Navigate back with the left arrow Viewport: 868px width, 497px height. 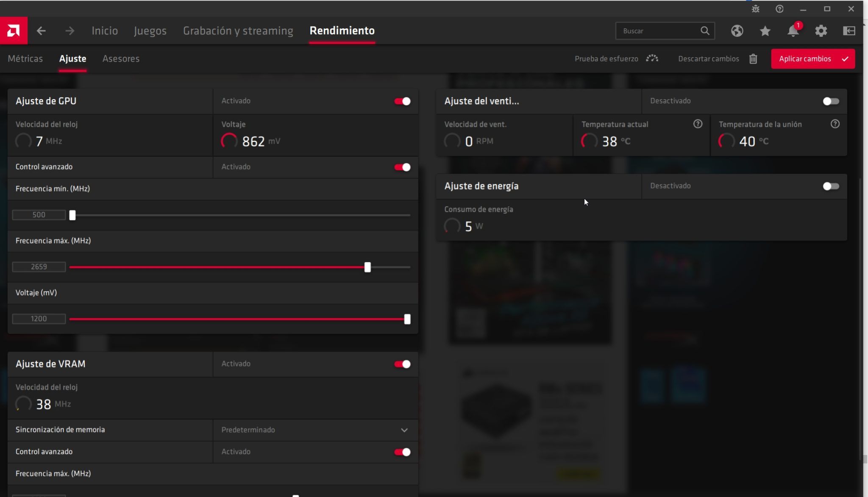coord(41,31)
